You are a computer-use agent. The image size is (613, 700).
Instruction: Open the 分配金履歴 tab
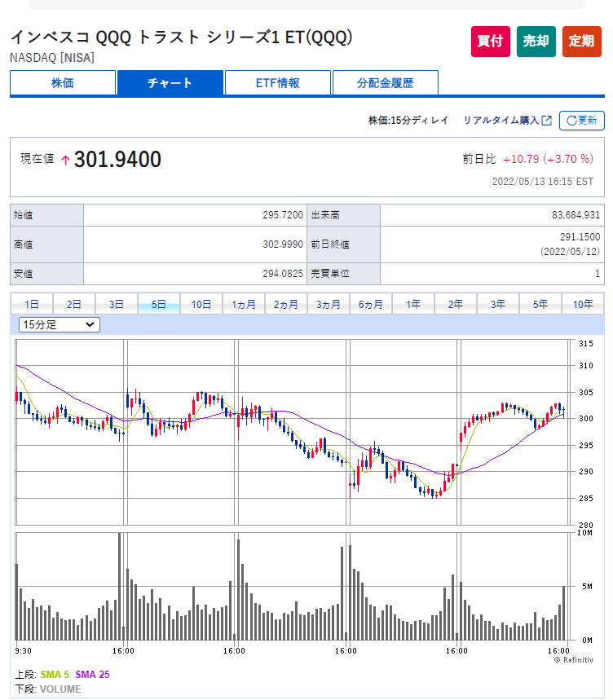[386, 83]
